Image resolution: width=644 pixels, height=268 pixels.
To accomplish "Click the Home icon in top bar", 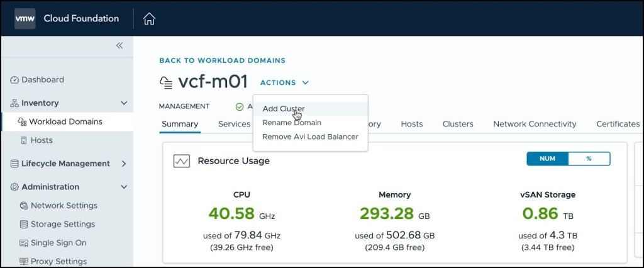I will [x=149, y=19].
